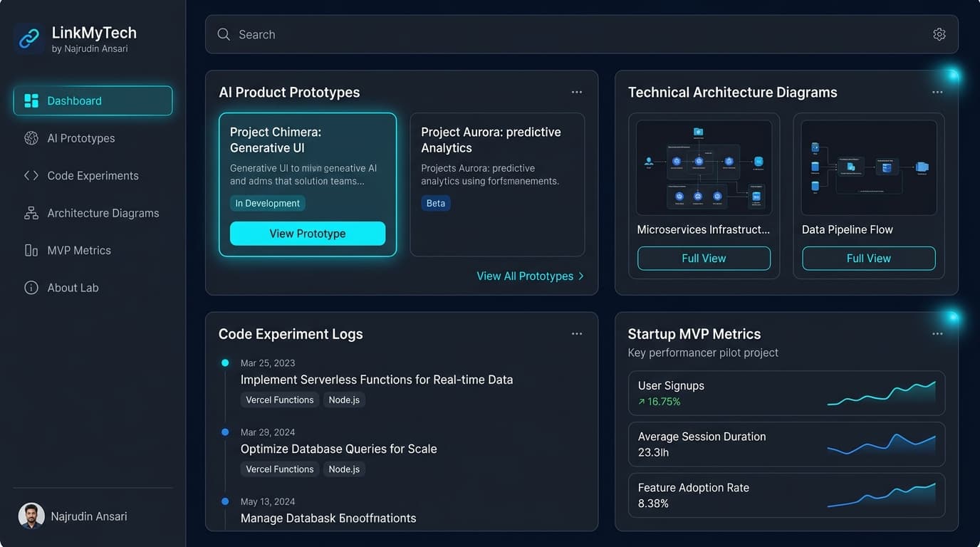Open Technical Architecture Diagrams ellipsis menu
The width and height of the screenshot is (980, 547).
coord(937,92)
